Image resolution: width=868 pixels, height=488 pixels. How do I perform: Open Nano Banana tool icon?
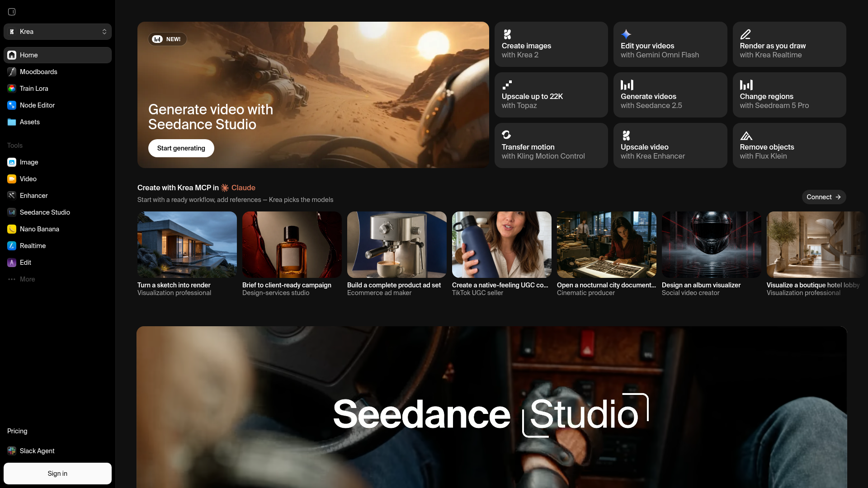coord(12,229)
